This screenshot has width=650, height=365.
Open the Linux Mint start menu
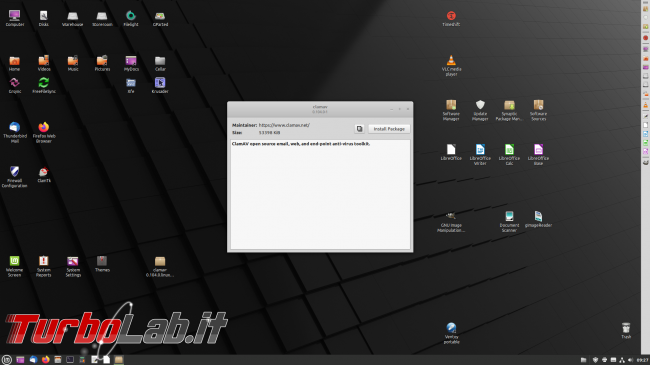(x=6, y=360)
